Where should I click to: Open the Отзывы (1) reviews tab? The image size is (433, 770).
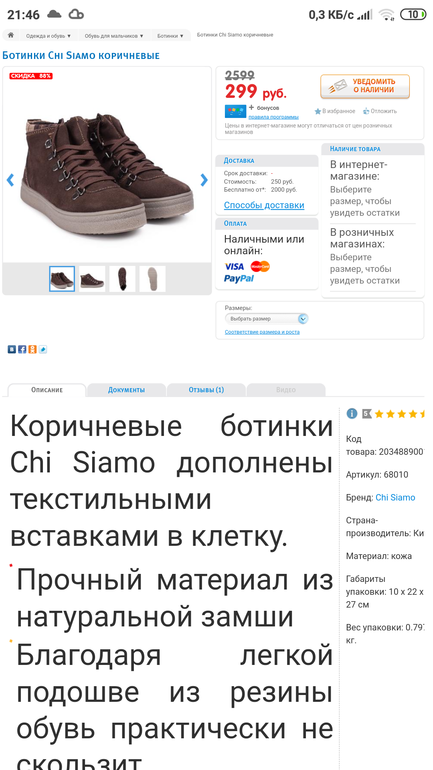tap(206, 390)
